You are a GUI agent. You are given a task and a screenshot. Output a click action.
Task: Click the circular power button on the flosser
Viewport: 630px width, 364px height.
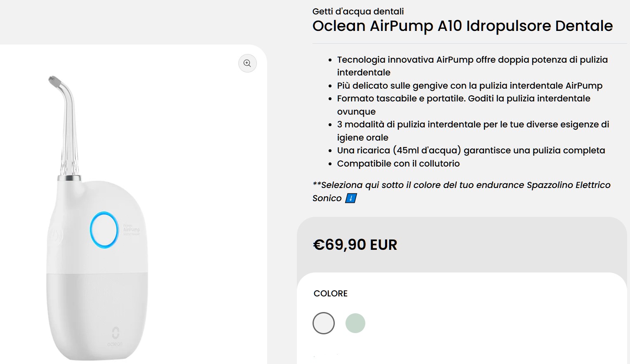click(x=104, y=231)
